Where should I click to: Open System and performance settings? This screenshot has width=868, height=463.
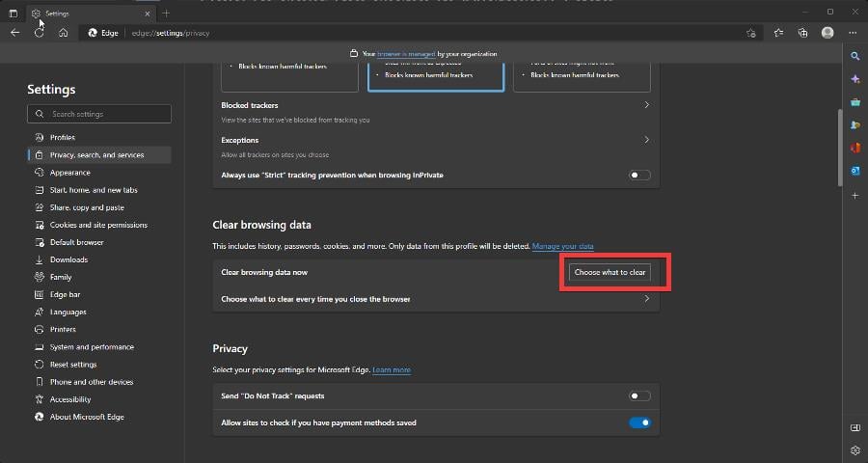[x=99, y=346]
